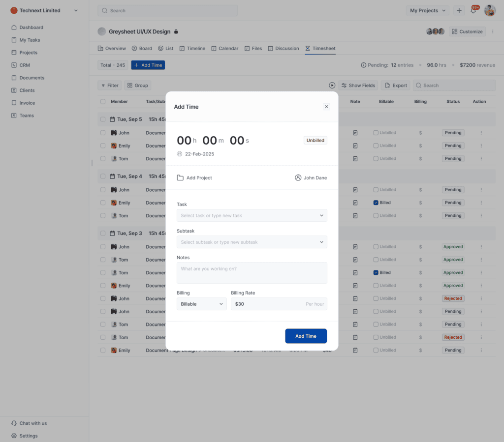Check the Tue, Sep 5 group checkbox
Viewport: 504px width, 442px height.
point(103,119)
